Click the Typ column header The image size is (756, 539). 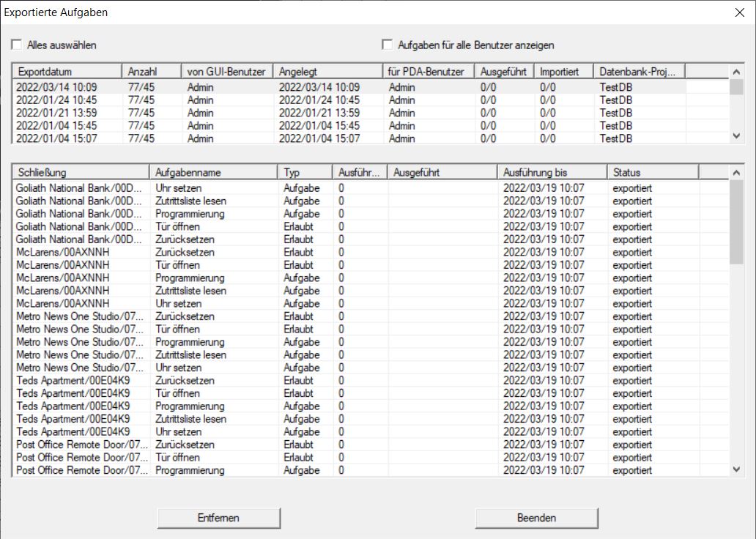coord(305,172)
